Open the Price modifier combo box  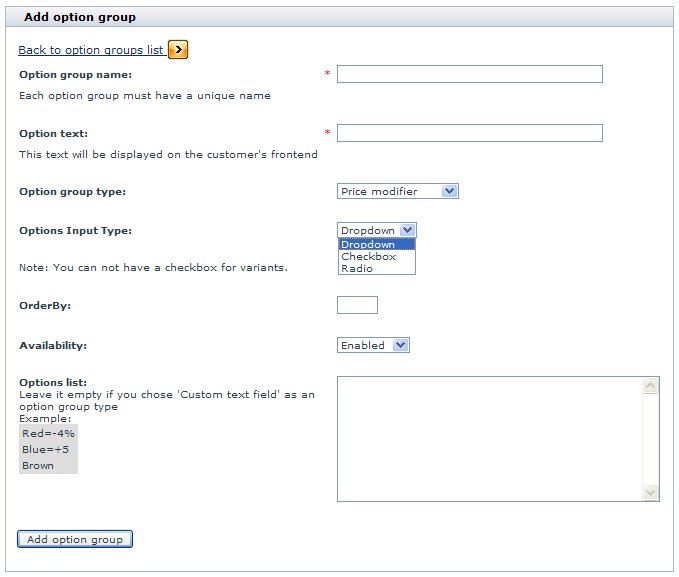point(398,191)
